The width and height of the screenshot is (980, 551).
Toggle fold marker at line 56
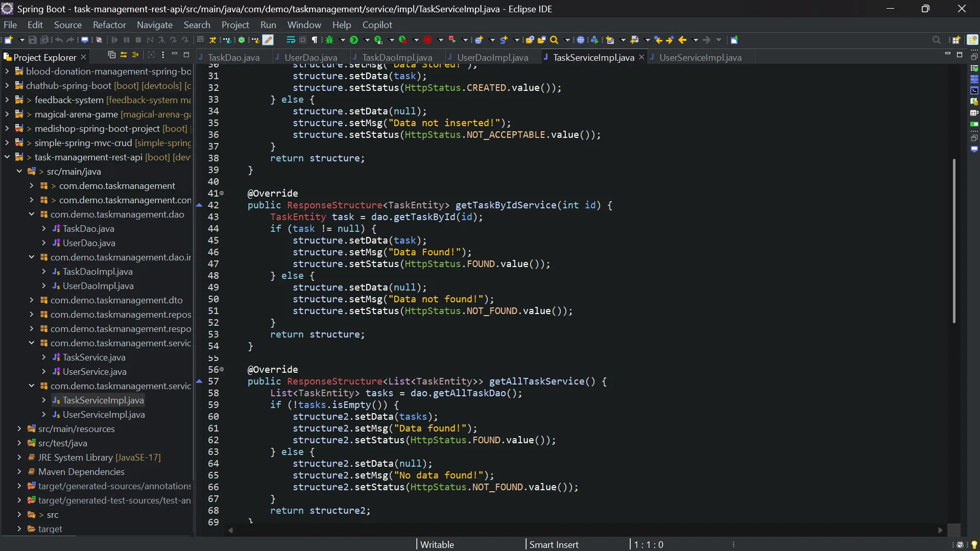pos(222,369)
